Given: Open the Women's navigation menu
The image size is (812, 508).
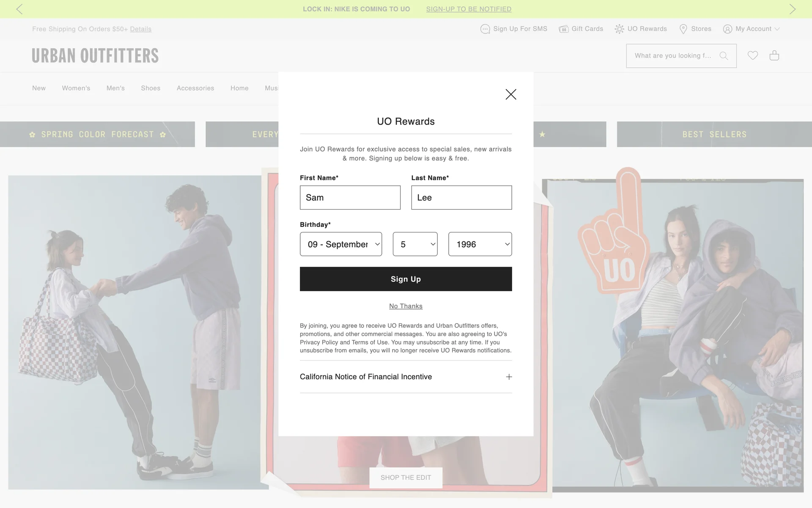Looking at the screenshot, I should [x=76, y=88].
